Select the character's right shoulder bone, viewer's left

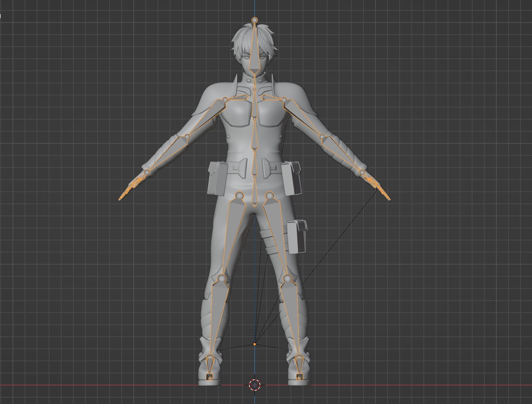coord(237,98)
